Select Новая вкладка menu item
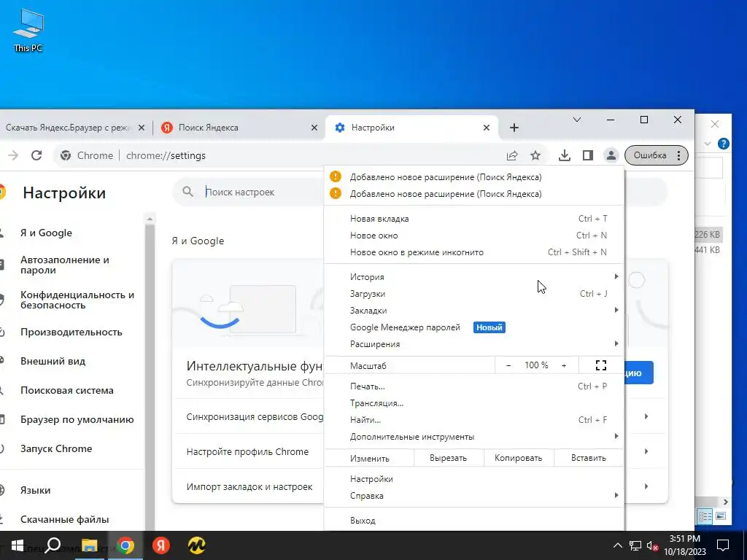Screen dimensions: 747x560 pos(474,219)
